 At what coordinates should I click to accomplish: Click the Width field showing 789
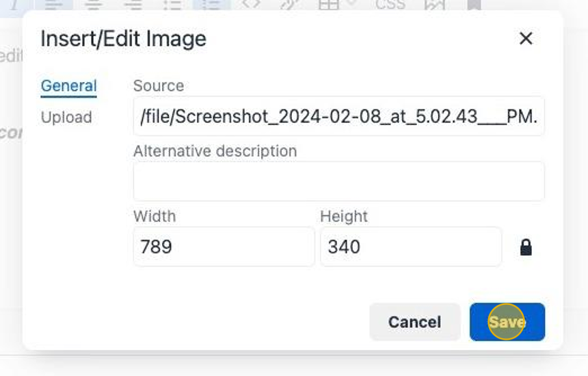click(224, 247)
